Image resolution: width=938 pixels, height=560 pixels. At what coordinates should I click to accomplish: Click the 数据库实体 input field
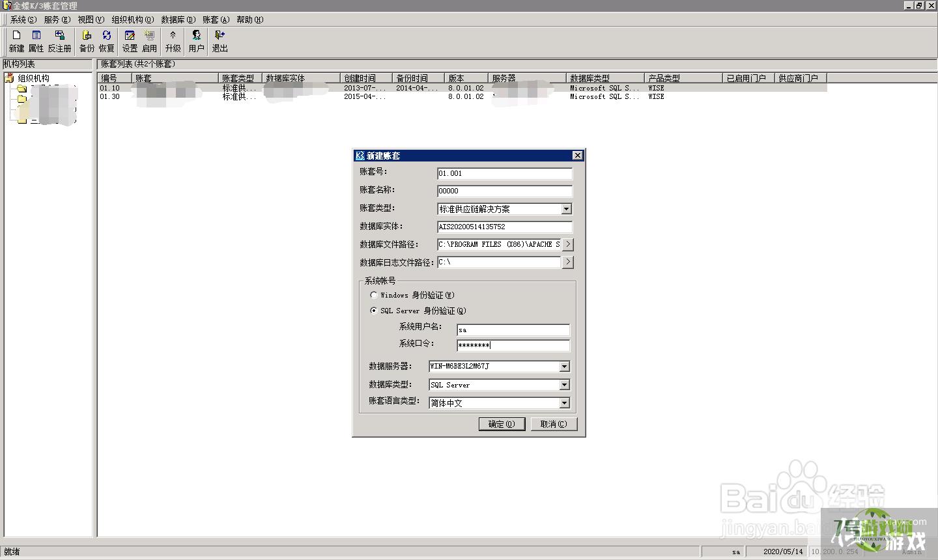click(x=505, y=227)
